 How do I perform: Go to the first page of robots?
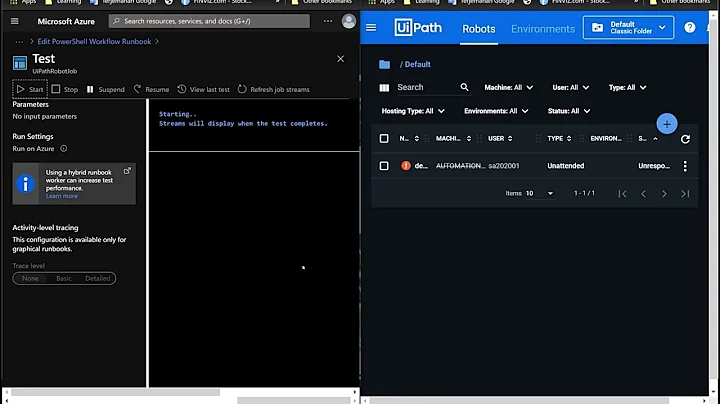click(x=622, y=194)
